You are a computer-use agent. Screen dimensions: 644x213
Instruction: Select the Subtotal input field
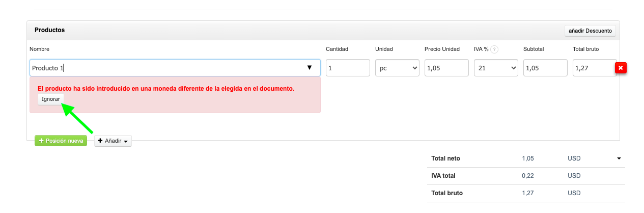pos(545,68)
